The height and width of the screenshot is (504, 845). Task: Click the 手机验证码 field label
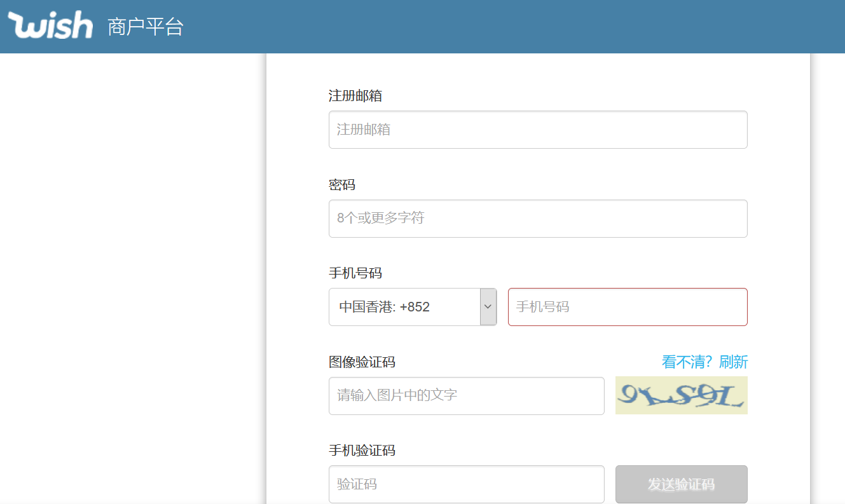point(362,451)
